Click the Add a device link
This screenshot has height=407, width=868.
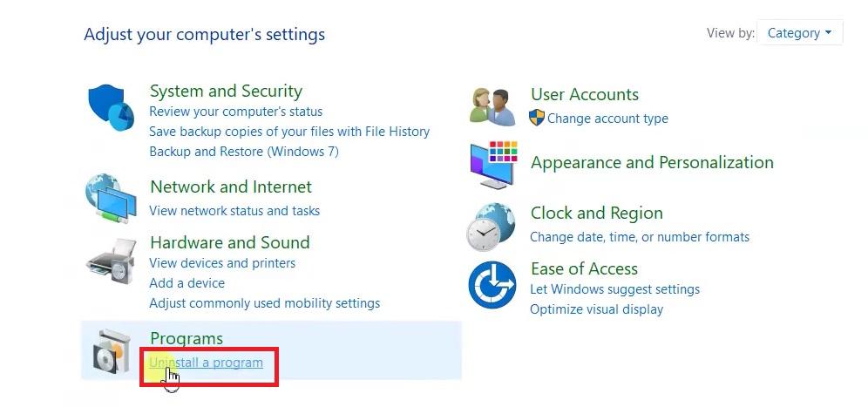[x=187, y=283]
